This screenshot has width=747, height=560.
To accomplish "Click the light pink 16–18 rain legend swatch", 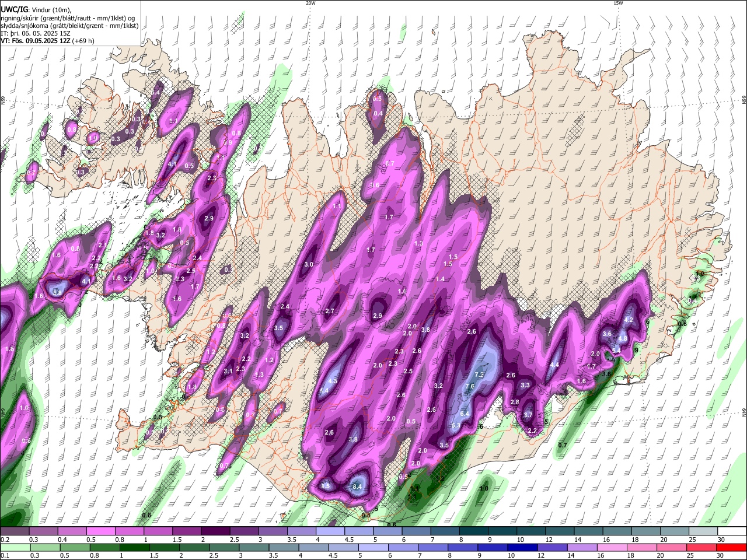I will [x=612, y=547].
